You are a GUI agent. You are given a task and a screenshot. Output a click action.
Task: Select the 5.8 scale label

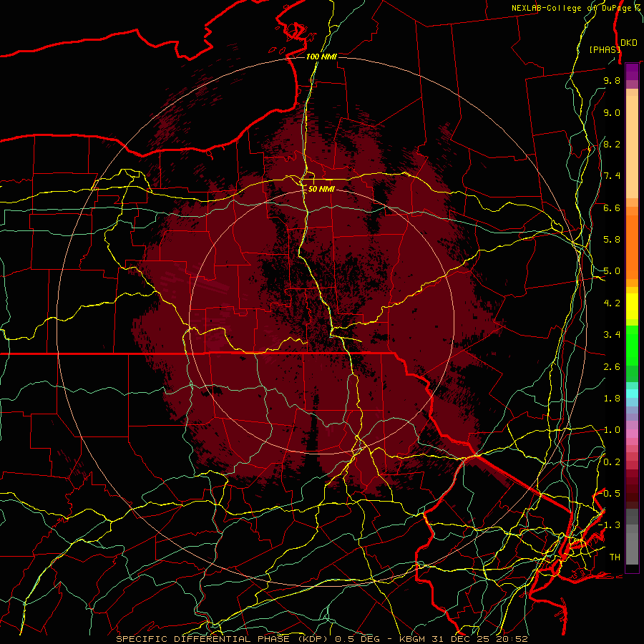coord(612,240)
